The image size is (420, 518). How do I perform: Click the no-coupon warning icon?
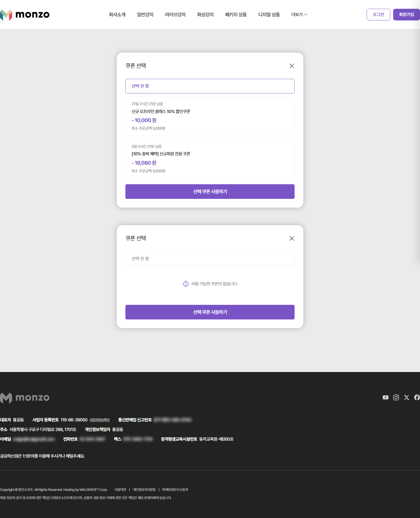tap(186, 284)
